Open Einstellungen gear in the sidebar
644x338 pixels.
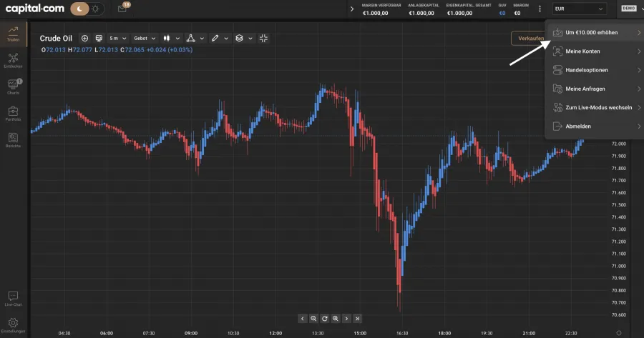(x=13, y=325)
